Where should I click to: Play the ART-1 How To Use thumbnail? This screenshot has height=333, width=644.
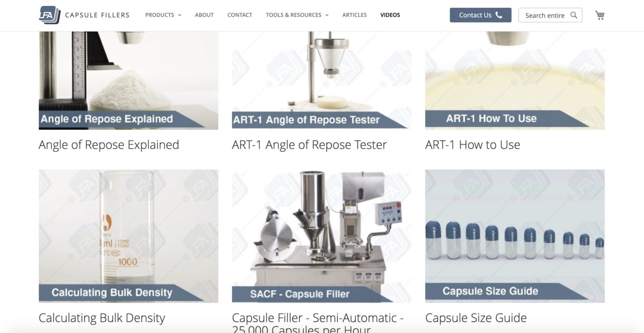coord(515,80)
